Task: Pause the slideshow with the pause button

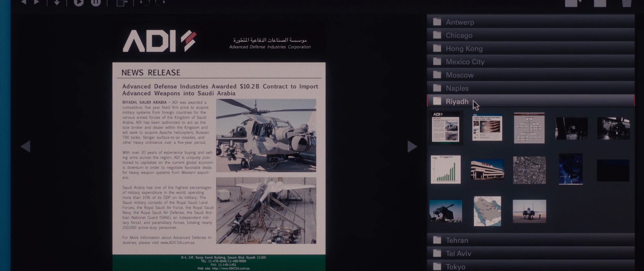Action: click(96, 3)
